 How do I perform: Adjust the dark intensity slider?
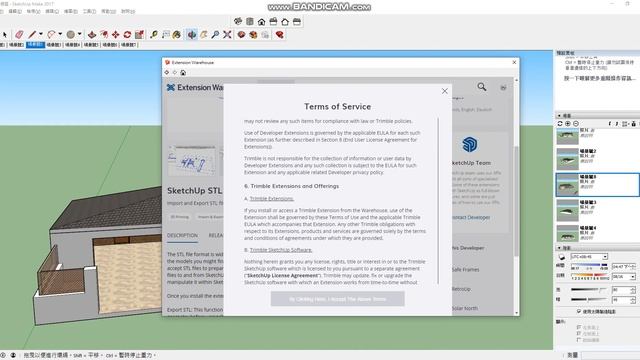point(589,300)
